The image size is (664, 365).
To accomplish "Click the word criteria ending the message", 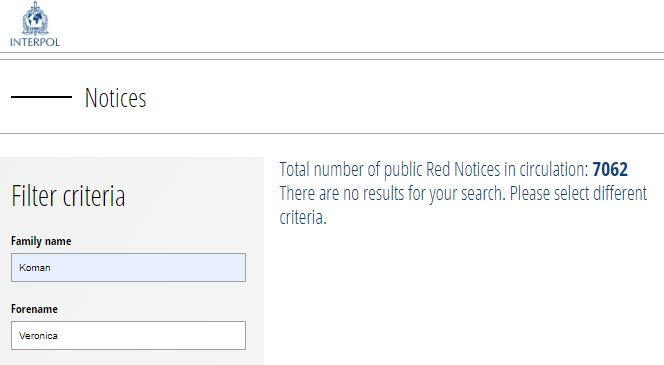I will [x=303, y=218].
